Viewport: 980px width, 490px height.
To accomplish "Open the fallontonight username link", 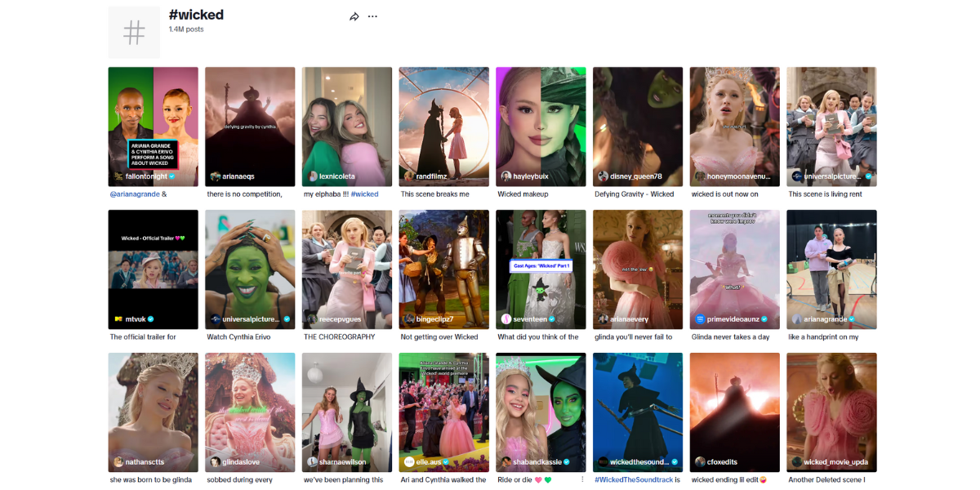I will click(x=146, y=176).
